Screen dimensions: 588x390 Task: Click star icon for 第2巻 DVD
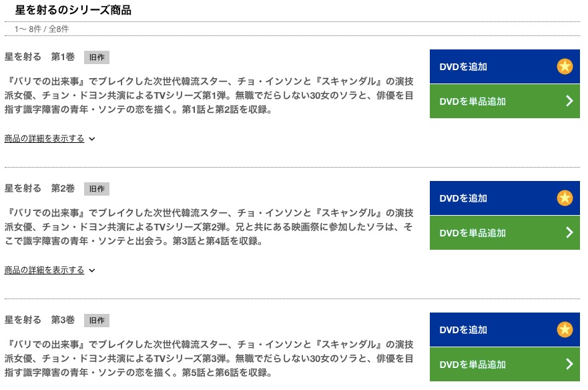point(565,198)
